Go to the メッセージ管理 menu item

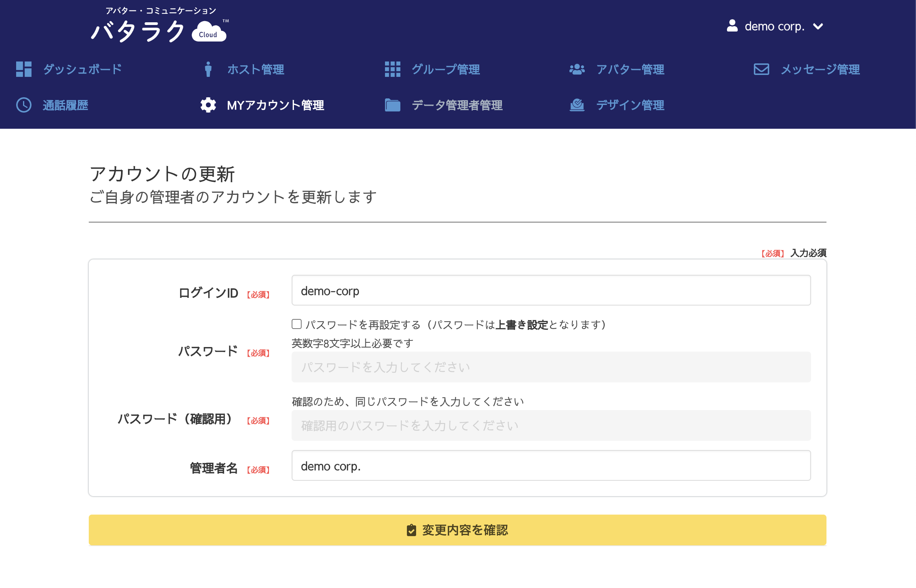click(820, 70)
